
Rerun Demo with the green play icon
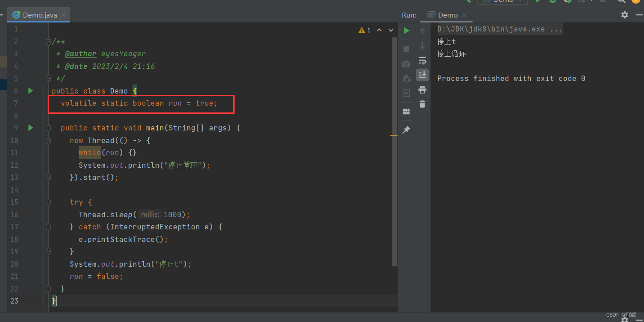(406, 31)
